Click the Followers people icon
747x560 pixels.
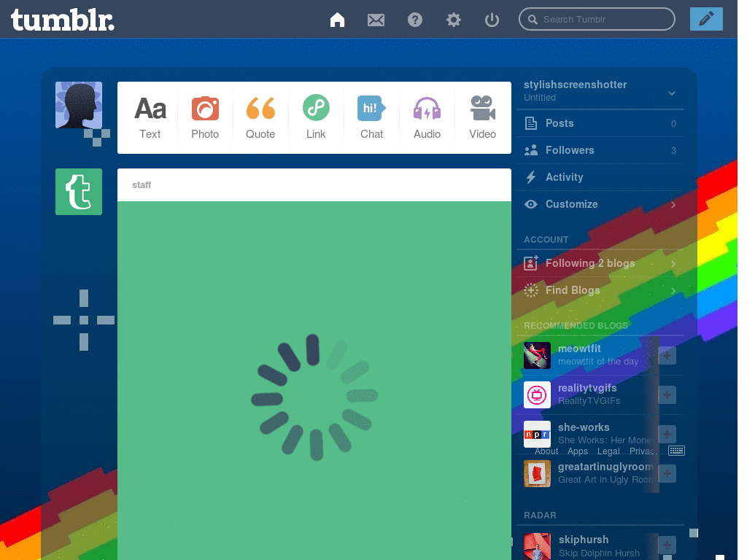(531, 150)
